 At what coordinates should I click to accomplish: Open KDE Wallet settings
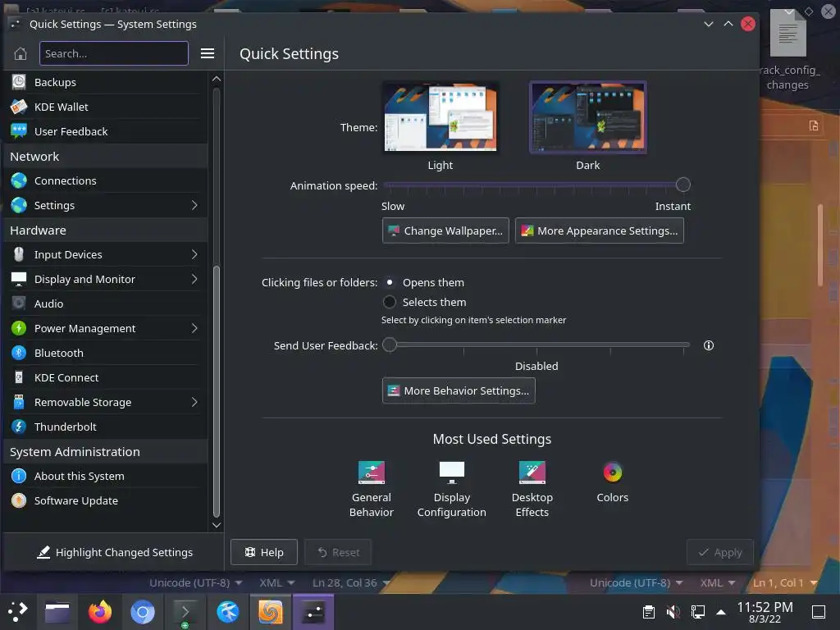(x=105, y=107)
